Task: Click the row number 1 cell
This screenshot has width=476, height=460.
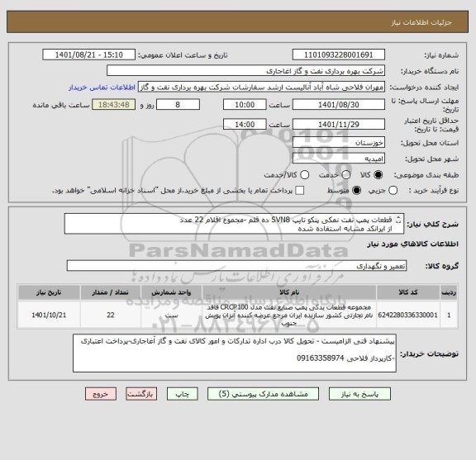Action: (449, 315)
